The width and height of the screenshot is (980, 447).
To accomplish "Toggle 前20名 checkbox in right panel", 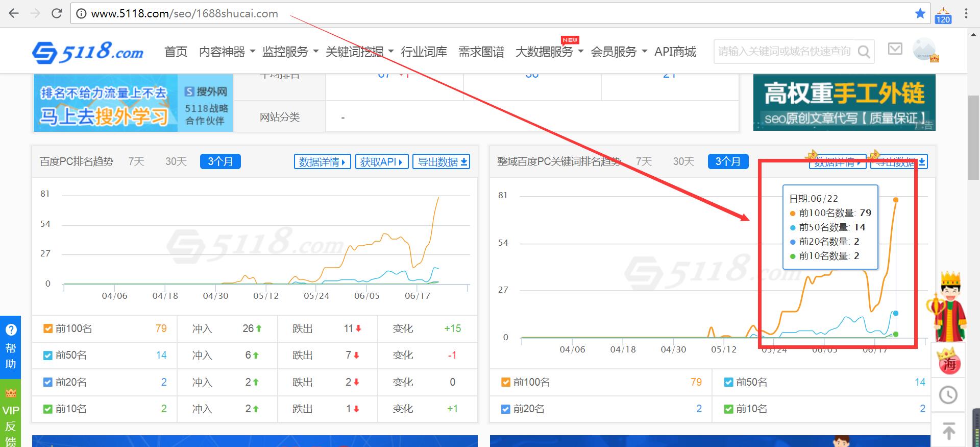I will tap(506, 409).
